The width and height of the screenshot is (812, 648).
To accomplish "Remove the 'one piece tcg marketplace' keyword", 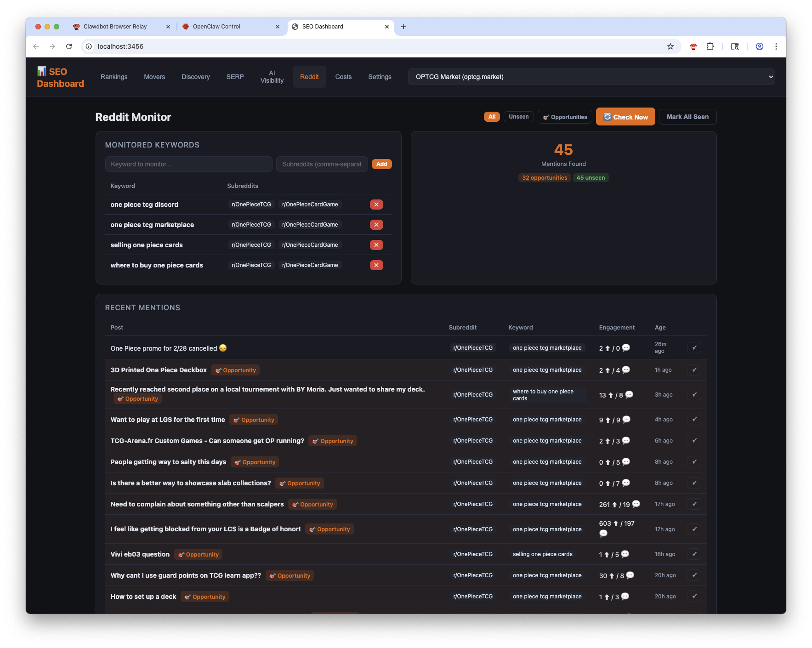I will point(376,225).
